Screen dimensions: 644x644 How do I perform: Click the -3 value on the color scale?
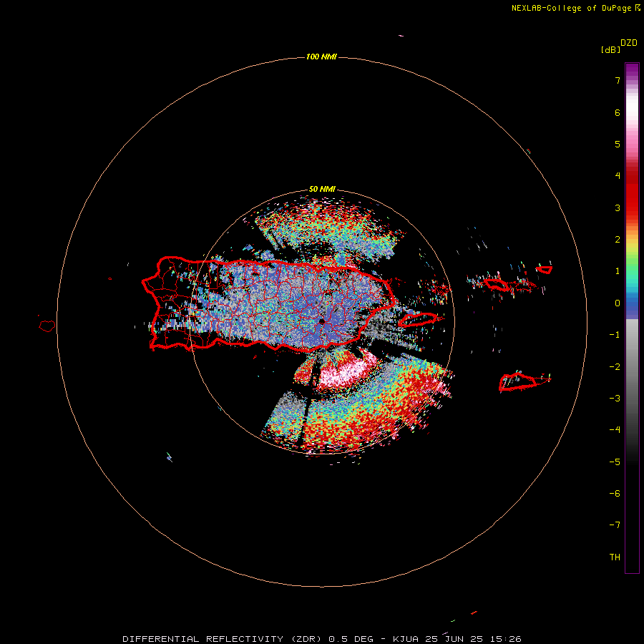tap(615, 399)
